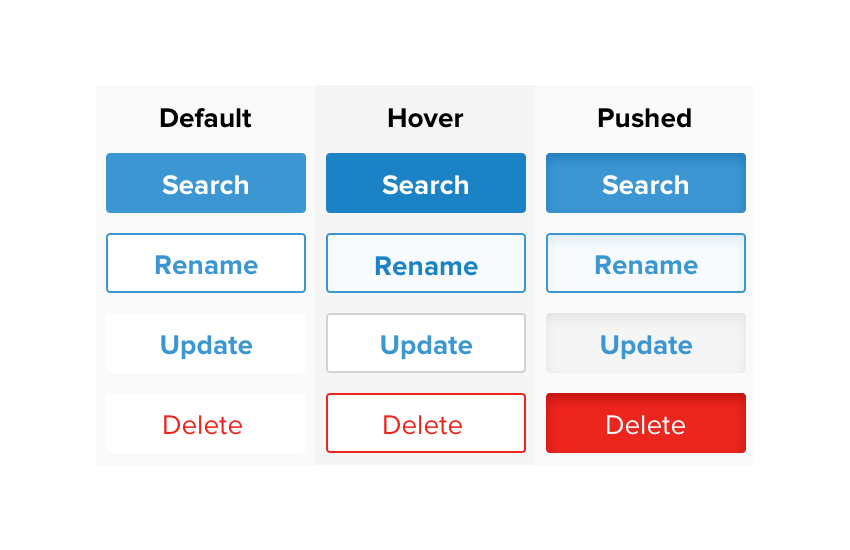Viewport: 850px width, 550px height.
Task: Click the white-filled Rename button with blue outline
Action: 206,263
